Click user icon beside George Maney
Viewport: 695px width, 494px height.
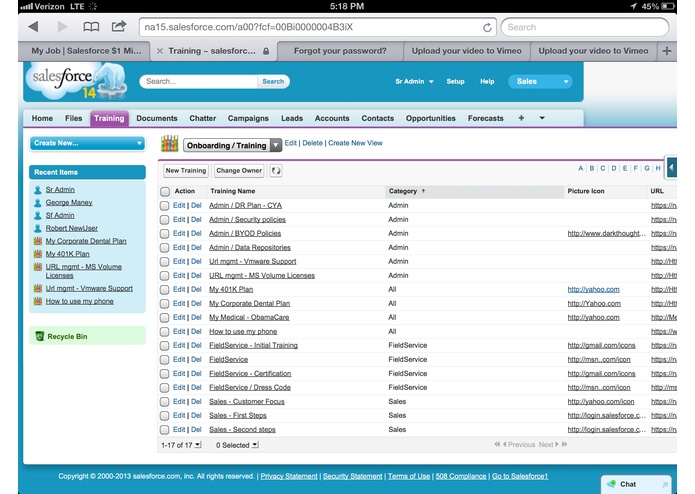(38, 203)
